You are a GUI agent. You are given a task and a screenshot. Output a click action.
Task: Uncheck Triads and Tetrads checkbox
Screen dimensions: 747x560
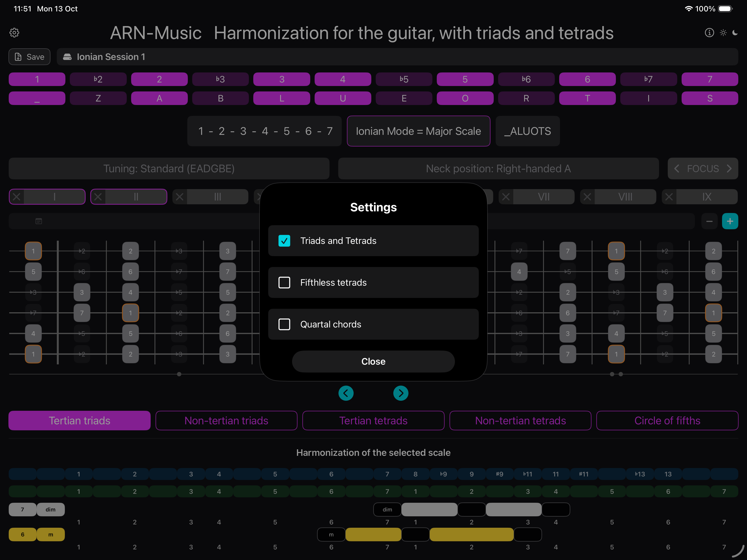[x=284, y=241]
